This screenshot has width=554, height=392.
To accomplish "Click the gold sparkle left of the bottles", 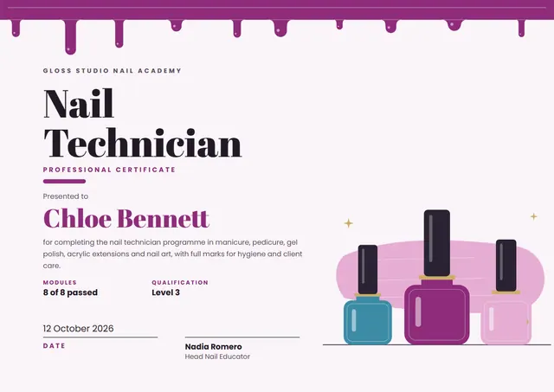I will 348,223.
